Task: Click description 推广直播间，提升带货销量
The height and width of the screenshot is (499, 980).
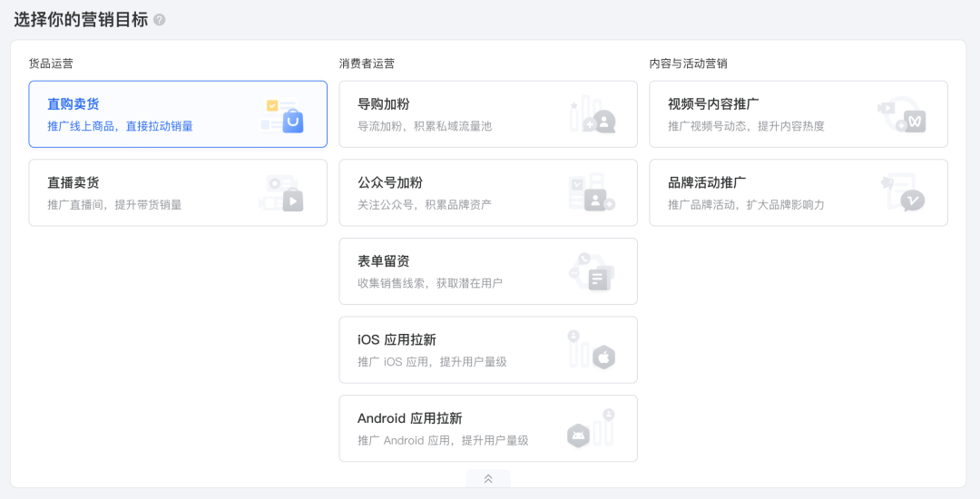Action: (114, 205)
